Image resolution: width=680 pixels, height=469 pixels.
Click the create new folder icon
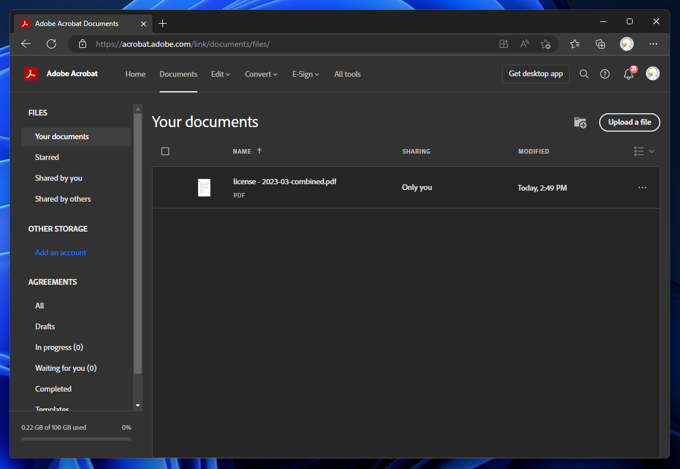pyautogui.click(x=580, y=122)
